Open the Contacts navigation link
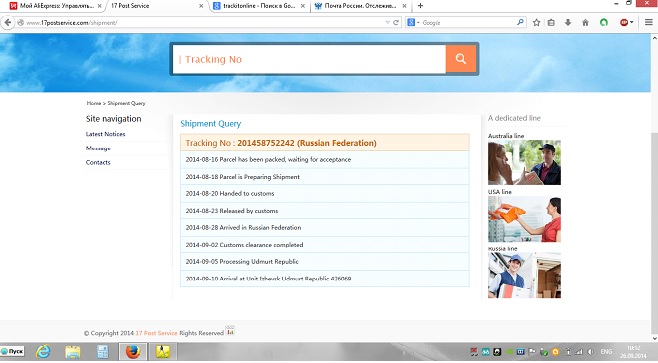This screenshot has height=363, width=658. 98,162
